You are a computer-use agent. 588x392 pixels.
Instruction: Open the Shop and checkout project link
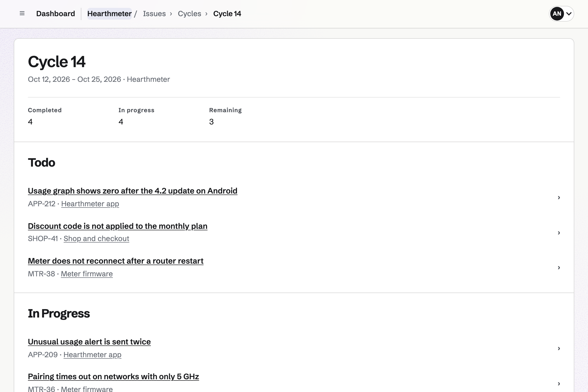click(96, 238)
